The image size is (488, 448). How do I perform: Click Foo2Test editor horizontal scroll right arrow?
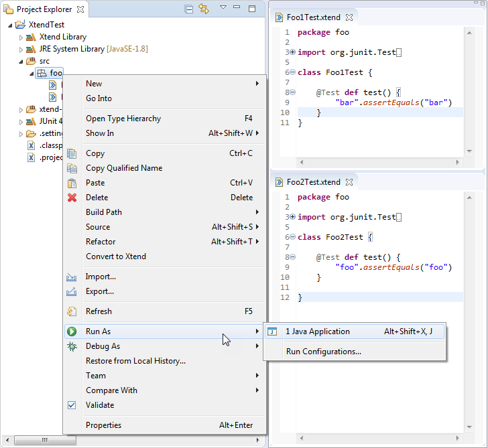point(457,439)
